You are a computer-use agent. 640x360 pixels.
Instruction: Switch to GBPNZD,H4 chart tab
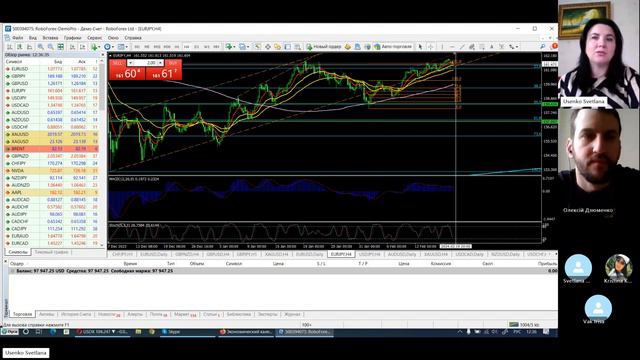click(187, 254)
